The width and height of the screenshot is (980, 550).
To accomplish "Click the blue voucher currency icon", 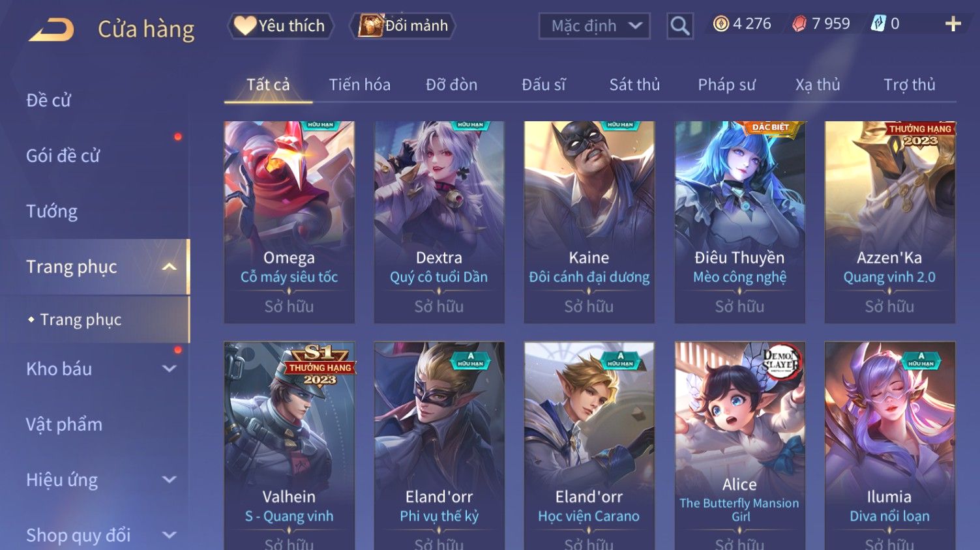I will (878, 24).
